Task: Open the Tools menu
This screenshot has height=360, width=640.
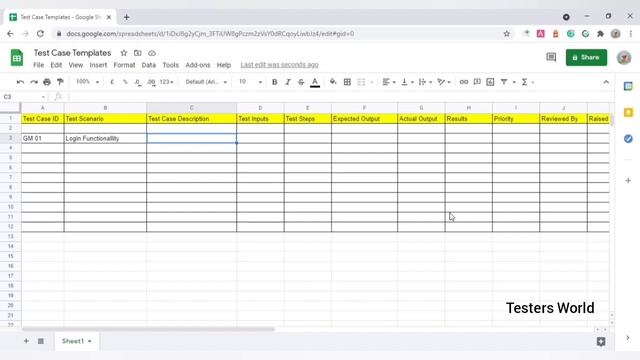Action: point(171,65)
